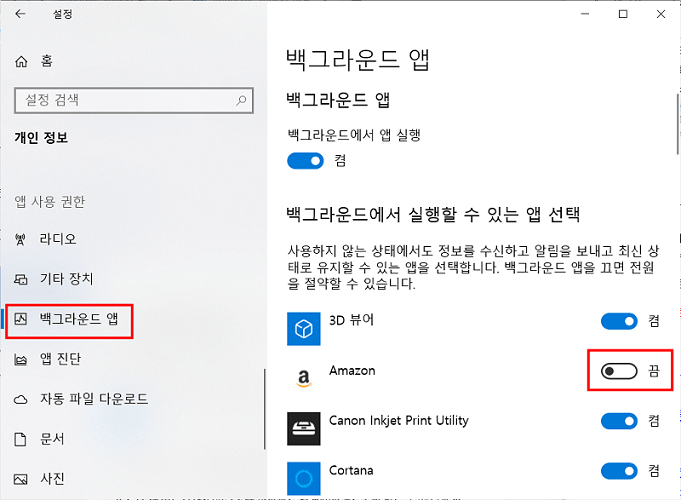Click the Cortana app name
681x500 pixels.
pyautogui.click(x=351, y=471)
